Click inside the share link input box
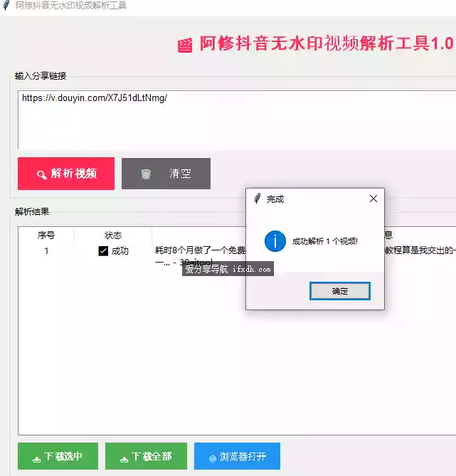The height and width of the screenshot is (476, 456). point(237,120)
